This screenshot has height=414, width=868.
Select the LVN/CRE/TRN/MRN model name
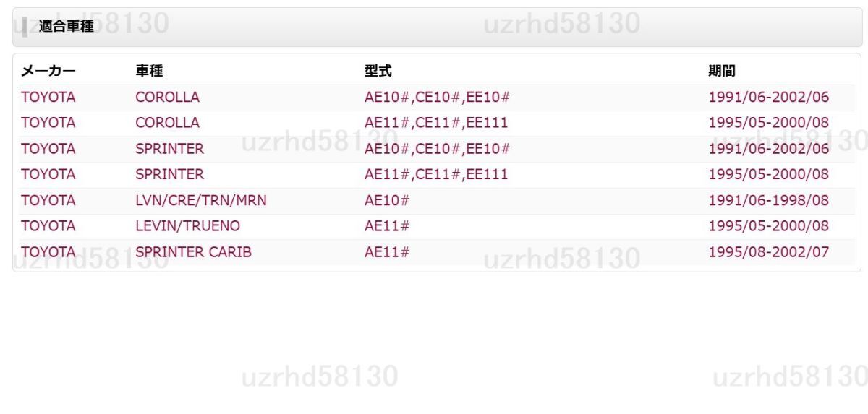[200, 200]
